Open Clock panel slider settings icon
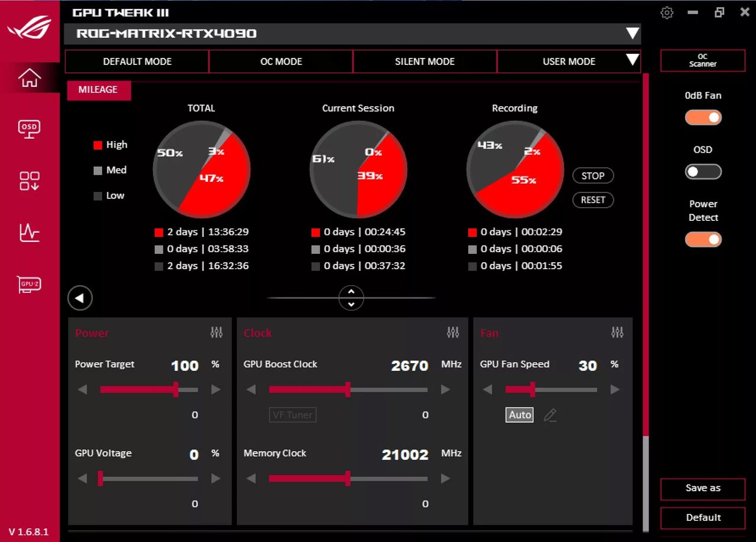Screen dimensions: 756x542 coord(453,332)
